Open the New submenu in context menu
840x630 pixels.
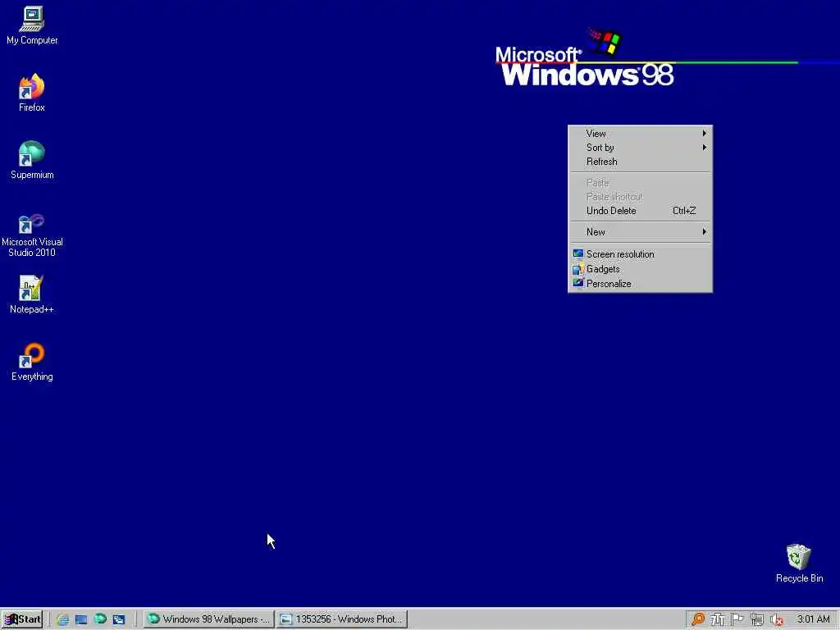[640, 232]
